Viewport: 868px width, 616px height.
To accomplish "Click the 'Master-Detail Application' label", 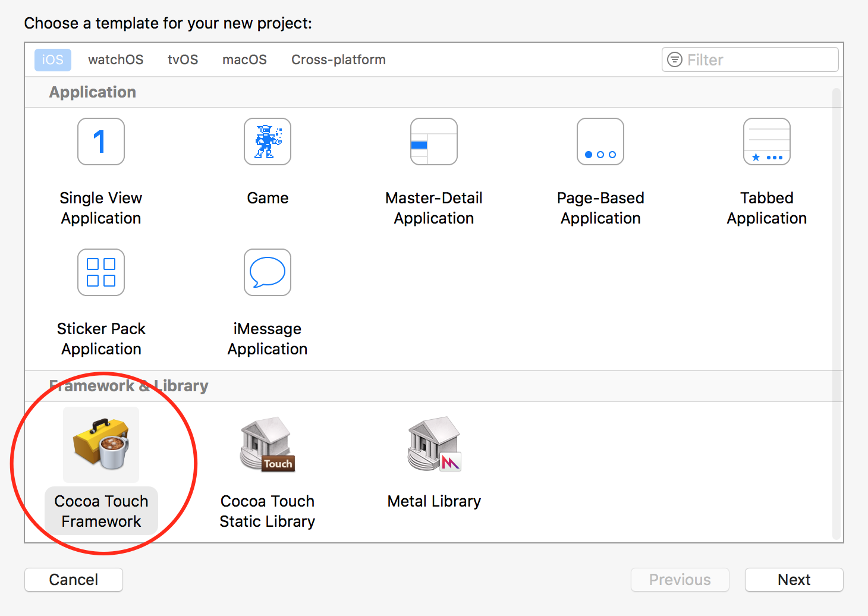I will (434, 208).
